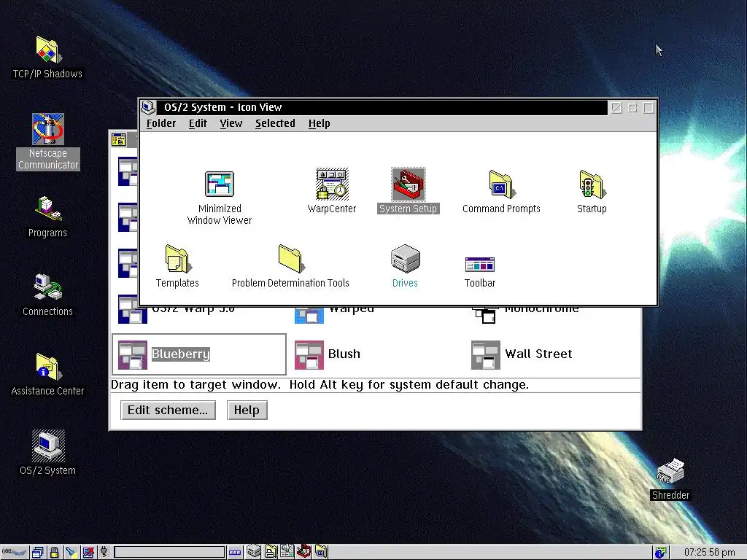Screen dimensions: 747x560
Task: Open the Minimized Window Viewer icon
Action: pos(219,184)
